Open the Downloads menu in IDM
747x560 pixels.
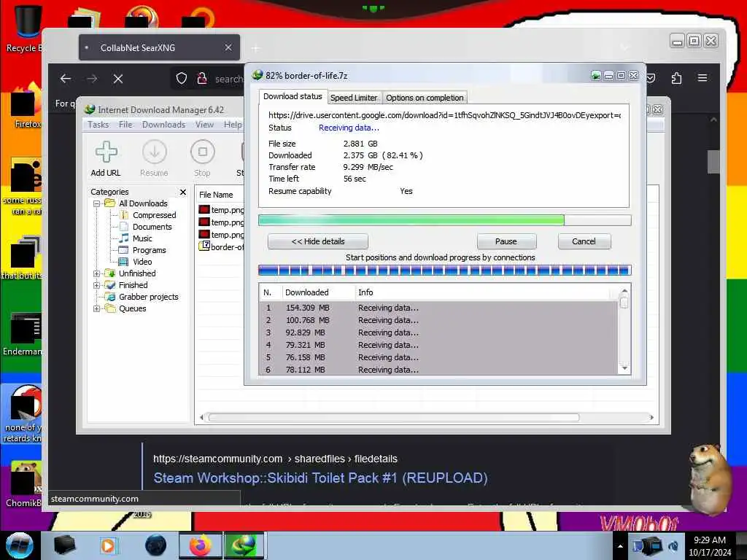[x=164, y=125]
